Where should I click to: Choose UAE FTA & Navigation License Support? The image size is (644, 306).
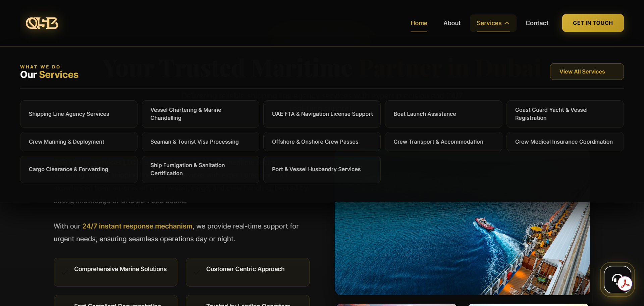point(322,114)
